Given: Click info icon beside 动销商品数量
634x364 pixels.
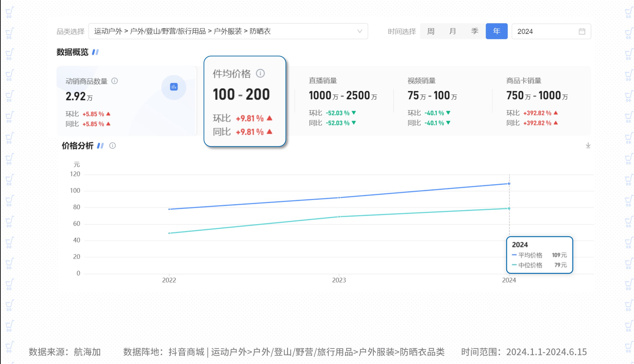Looking at the screenshot, I should point(115,81).
